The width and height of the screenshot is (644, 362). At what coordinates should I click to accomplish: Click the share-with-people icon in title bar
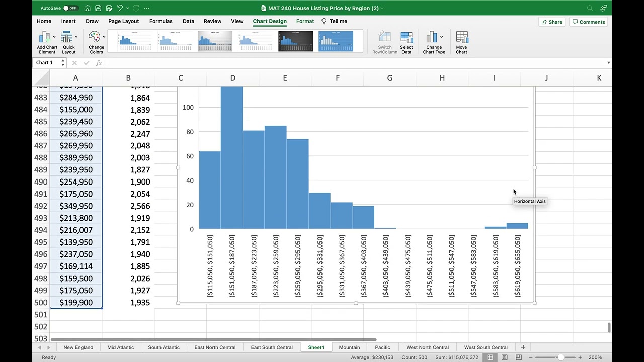(603, 8)
